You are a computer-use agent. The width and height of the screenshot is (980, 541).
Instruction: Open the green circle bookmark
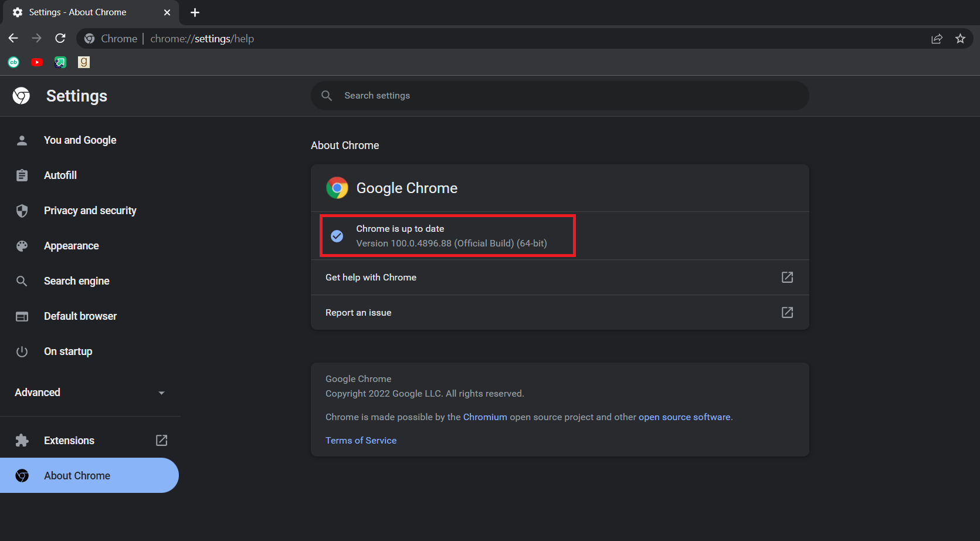tap(13, 62)
